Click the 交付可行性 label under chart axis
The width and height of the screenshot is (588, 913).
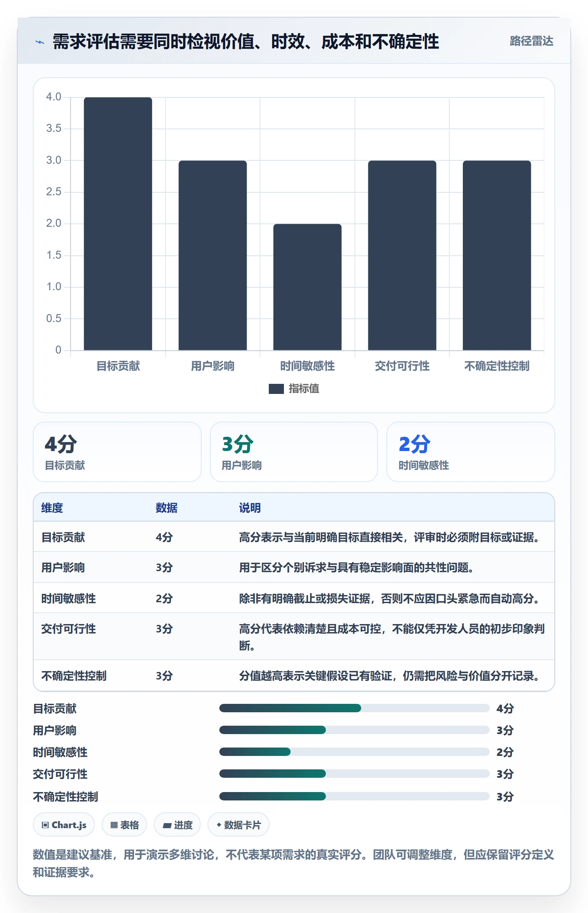tap(402, 366)
